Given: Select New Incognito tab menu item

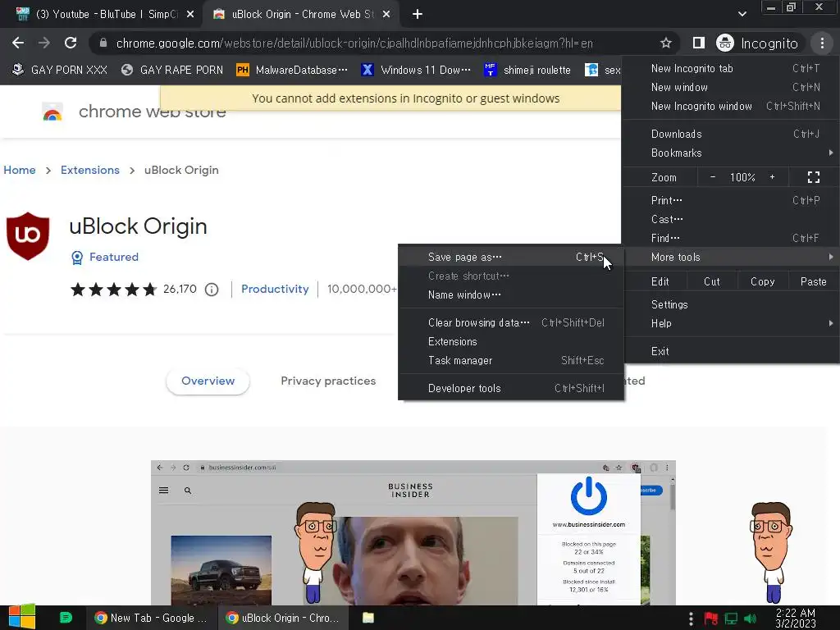Looking at the screenshot, I should [x=731, y=68].
